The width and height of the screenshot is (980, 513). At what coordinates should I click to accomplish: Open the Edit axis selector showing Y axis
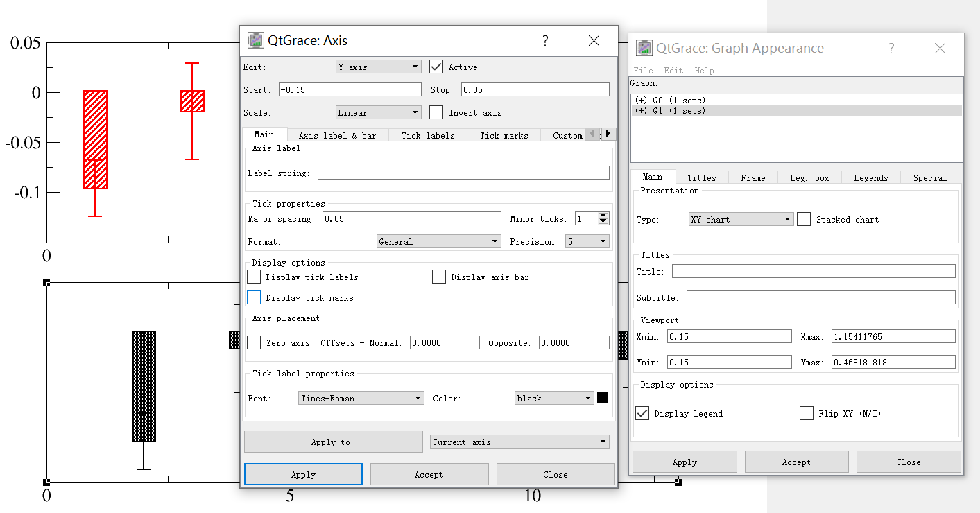tap(377, 67)
